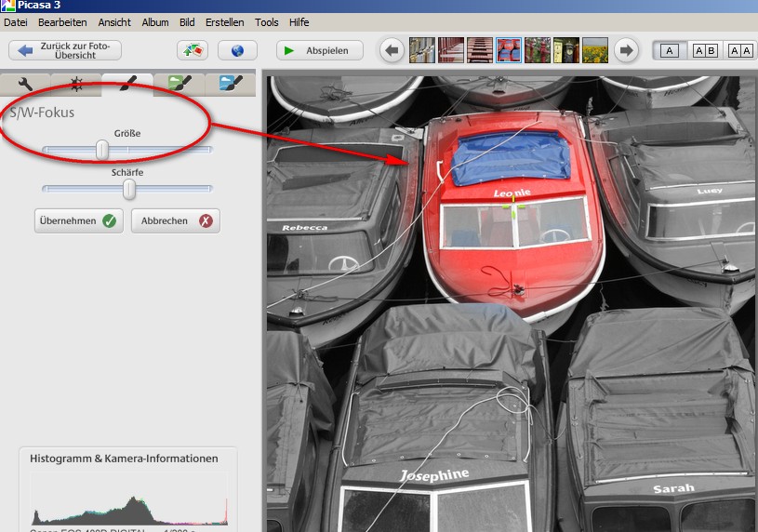Select the black brush effects tab
758x532 pixels.
[x=127, y=85]
